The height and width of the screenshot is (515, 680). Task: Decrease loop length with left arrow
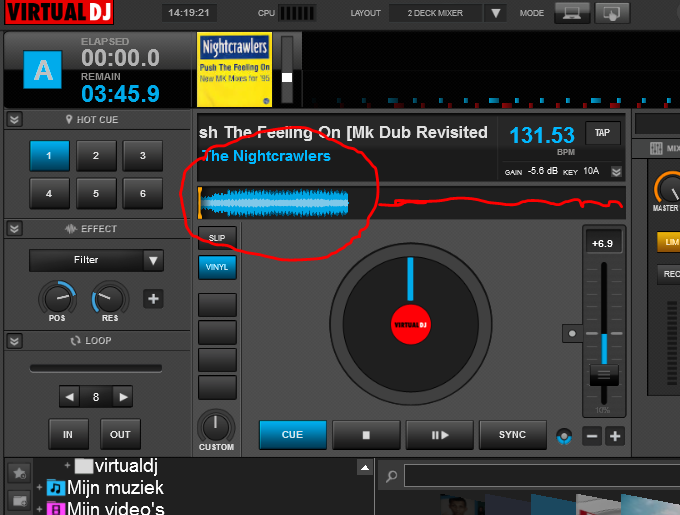[x=69, y=397]
